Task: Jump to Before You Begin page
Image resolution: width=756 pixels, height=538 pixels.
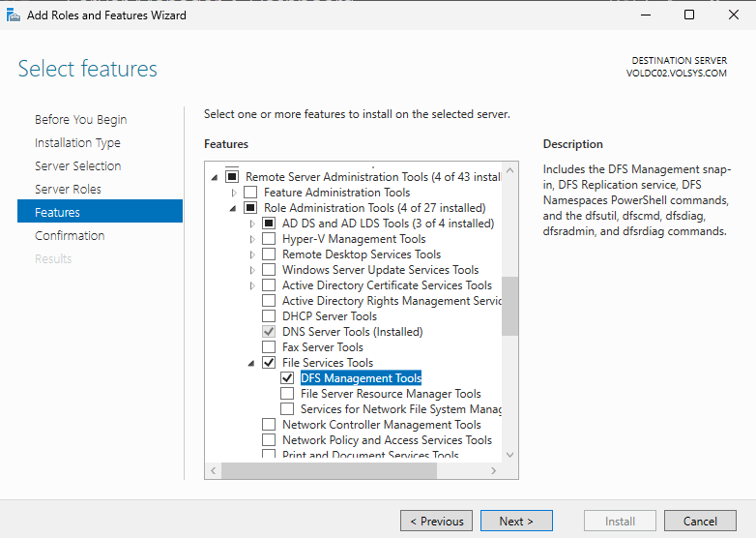Action: pos(80,119)
